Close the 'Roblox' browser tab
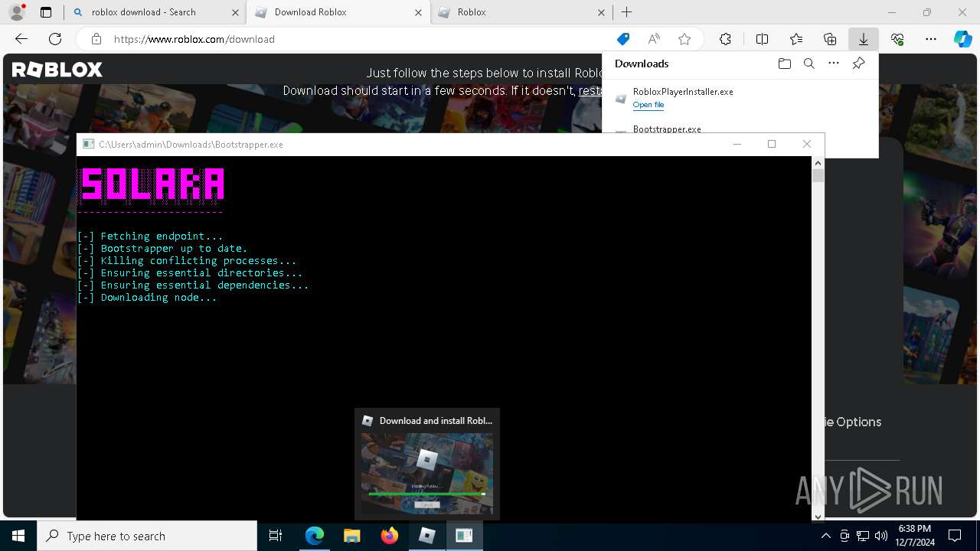The height and width of the screenshot is (551, 980). [x=601, y=12]
